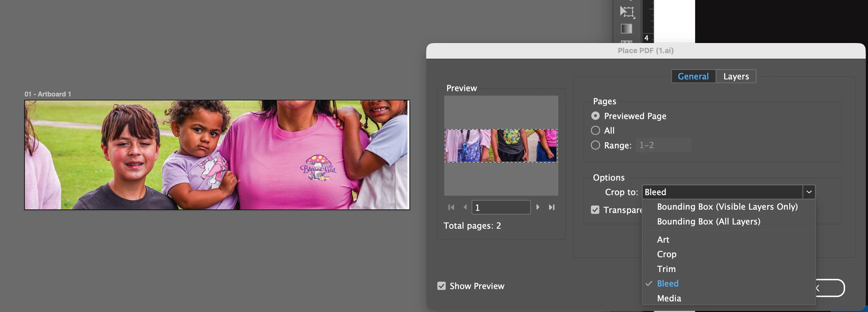This screenshot has height=312, width=868.
Task: Go to previous page in preview
Action: 465,207
